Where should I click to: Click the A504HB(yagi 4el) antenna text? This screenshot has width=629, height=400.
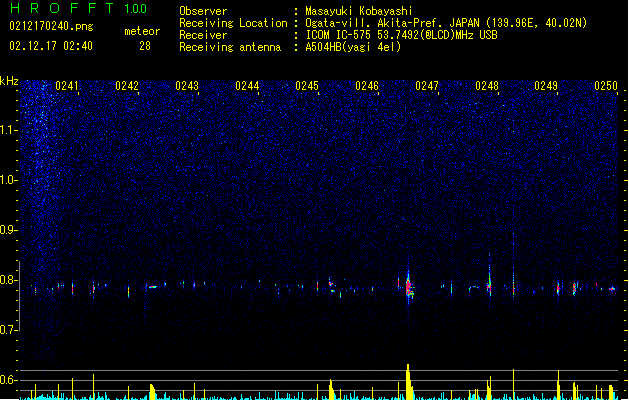coord(353,47)
